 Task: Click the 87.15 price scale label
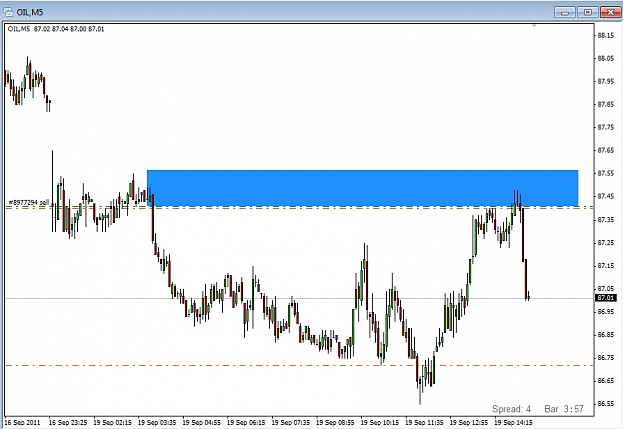(x=605, y=266)
